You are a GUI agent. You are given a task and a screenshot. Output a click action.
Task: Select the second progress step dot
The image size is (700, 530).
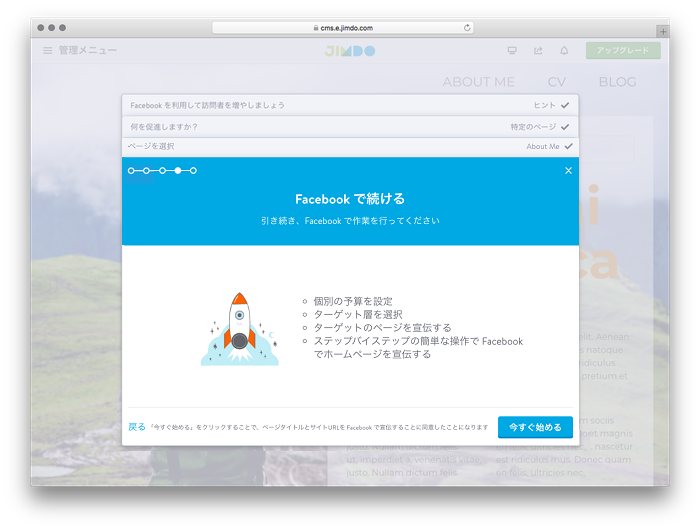point(146,171)
